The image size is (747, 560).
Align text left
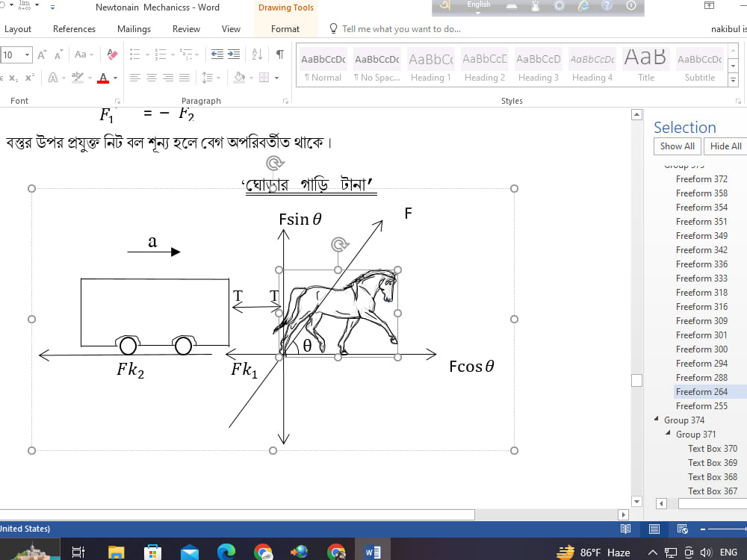pyautogui.click(x=134, y=78)
